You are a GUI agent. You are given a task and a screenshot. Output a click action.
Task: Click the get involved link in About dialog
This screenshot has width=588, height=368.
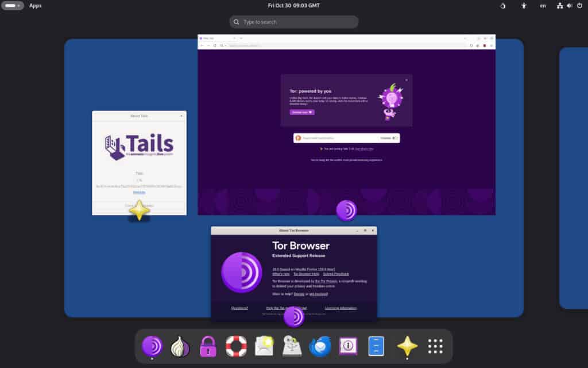click(x=318, y=294)
